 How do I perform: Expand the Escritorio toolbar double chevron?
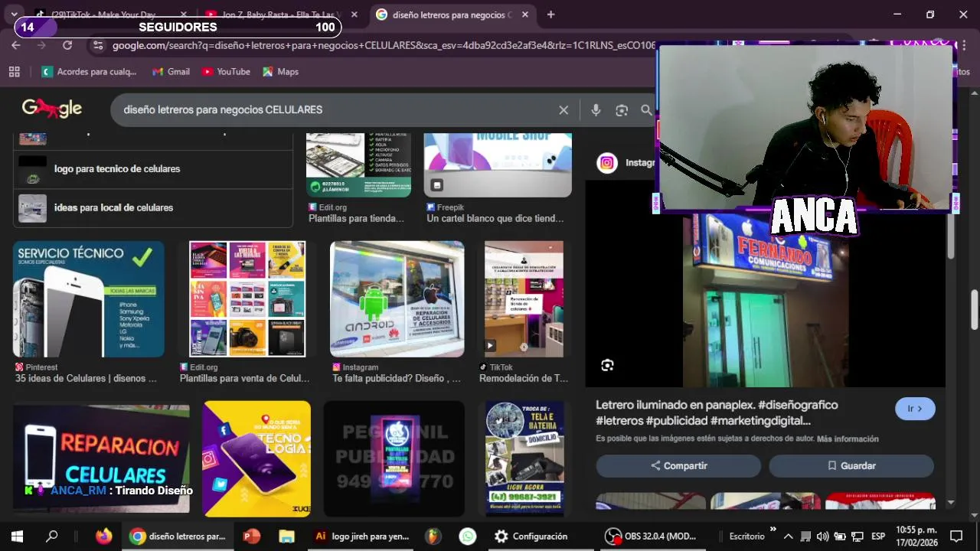pos(773,530)
